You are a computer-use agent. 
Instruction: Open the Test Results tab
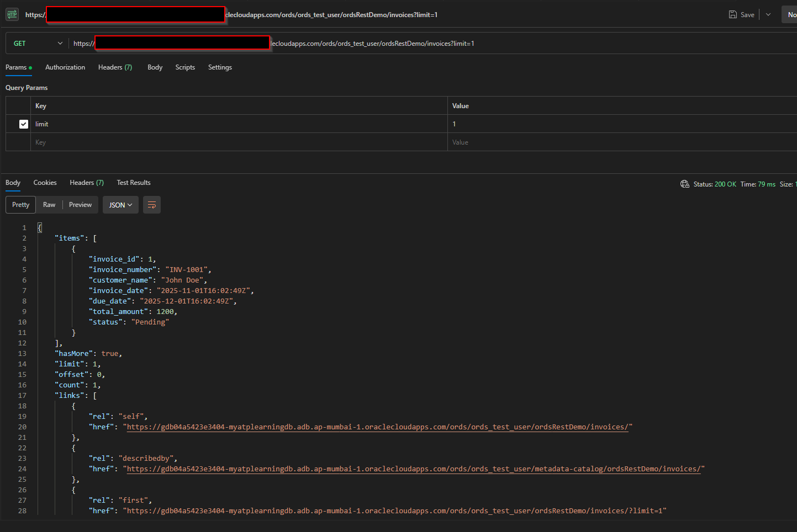[134, 183]
